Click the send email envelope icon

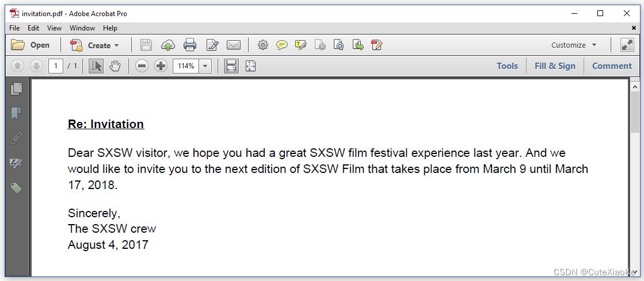pyautogui.click(x=234, y=45)
